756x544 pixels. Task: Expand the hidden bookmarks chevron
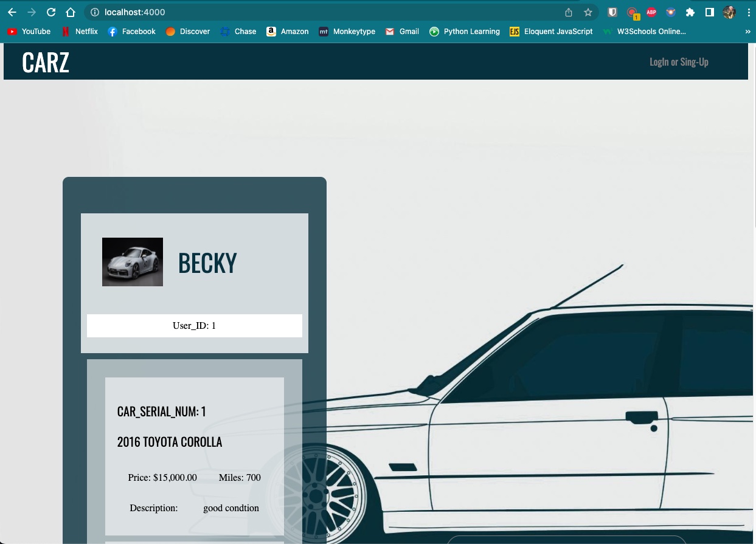pos(747,32)
